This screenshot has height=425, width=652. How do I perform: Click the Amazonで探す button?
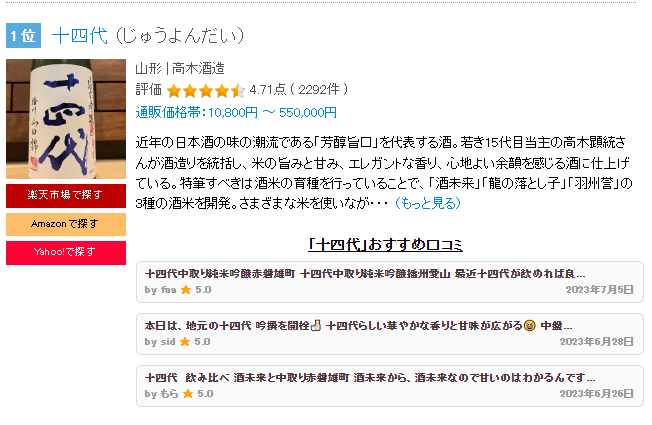(66, 224)
